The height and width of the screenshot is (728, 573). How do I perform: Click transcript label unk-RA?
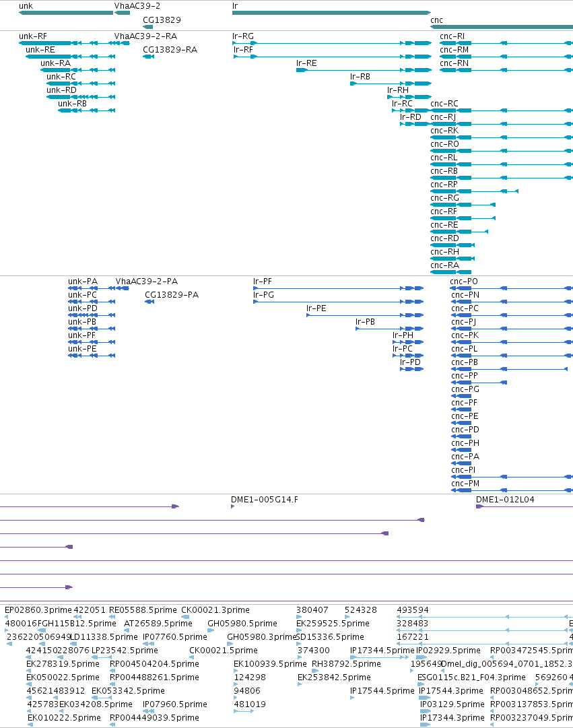pyautogui.click(x=56, y=63)
